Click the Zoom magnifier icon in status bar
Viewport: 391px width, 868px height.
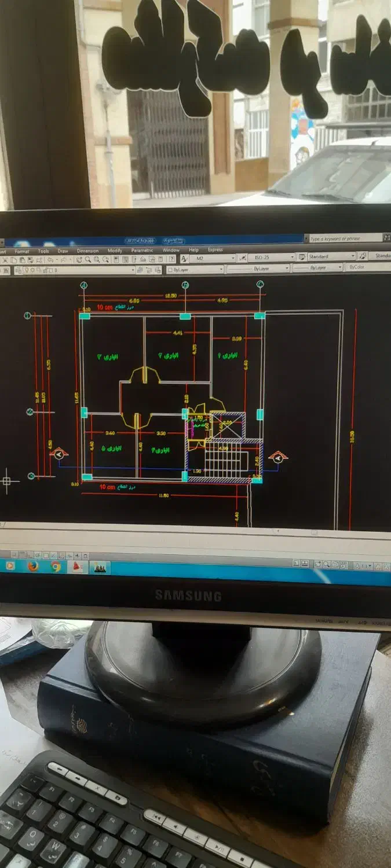click(x=327, y=564)
